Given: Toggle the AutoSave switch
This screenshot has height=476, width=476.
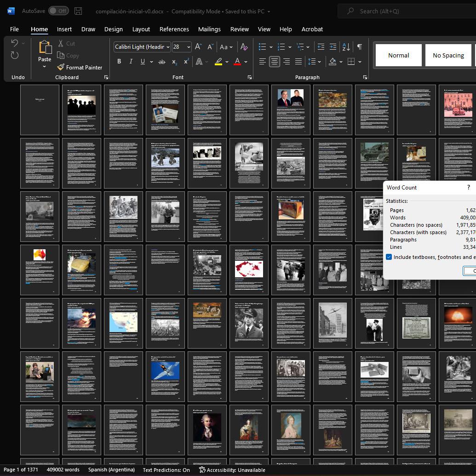Looking at the screenshot, I should pos(58,11).
